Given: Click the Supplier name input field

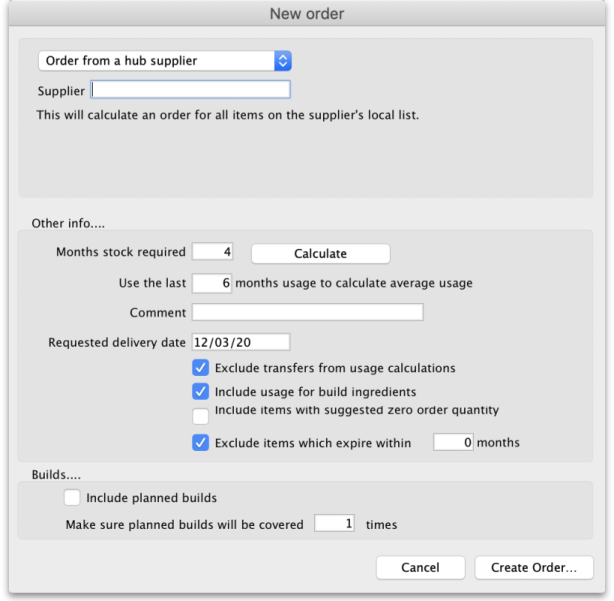Looking at the screenshot, I should click(190, 90).
